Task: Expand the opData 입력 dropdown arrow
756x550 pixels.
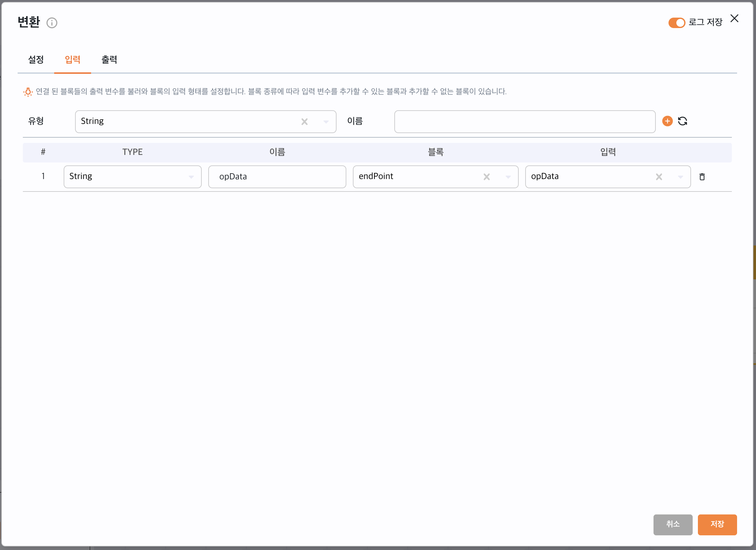Action: [680, 176]
